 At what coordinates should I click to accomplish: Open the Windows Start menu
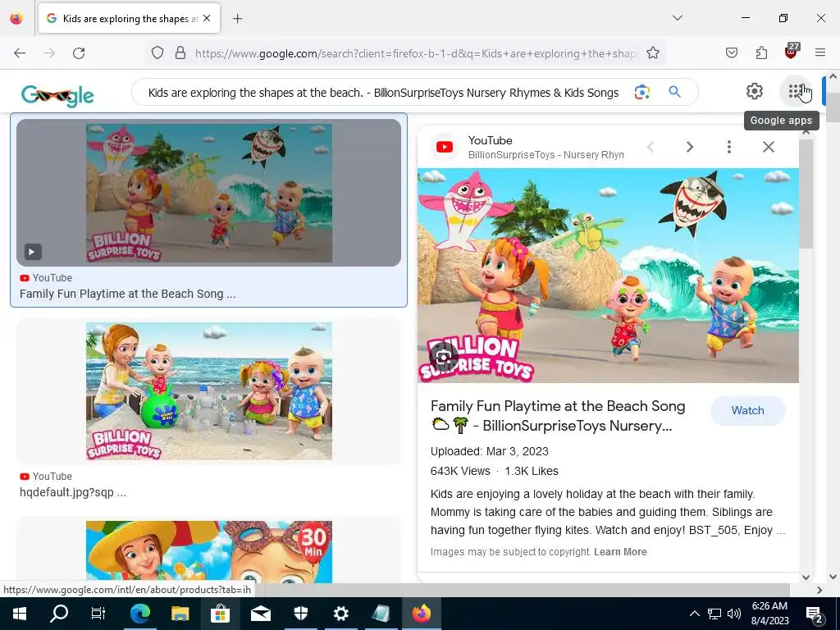pyautogui.click(x=20, y=614)
